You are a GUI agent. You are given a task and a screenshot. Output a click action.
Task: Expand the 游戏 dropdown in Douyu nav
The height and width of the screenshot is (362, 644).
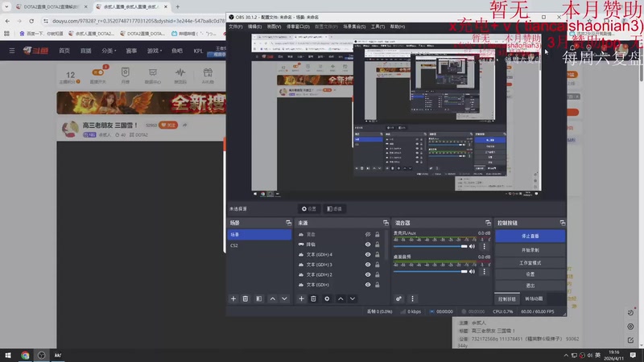pyautogui.click(x=155, y=51)
